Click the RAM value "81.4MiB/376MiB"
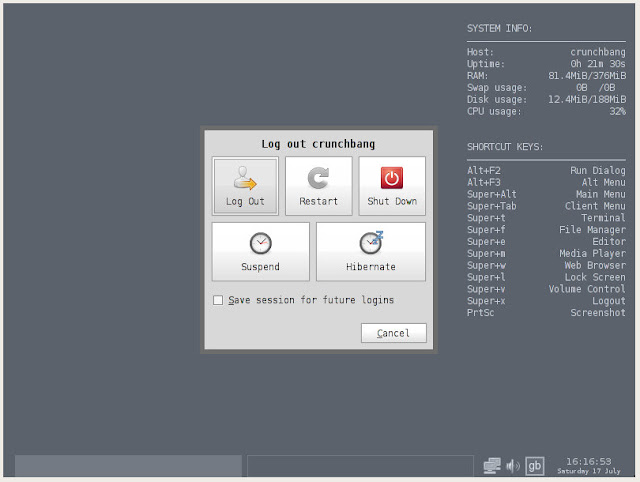 [x=587, y=76]
